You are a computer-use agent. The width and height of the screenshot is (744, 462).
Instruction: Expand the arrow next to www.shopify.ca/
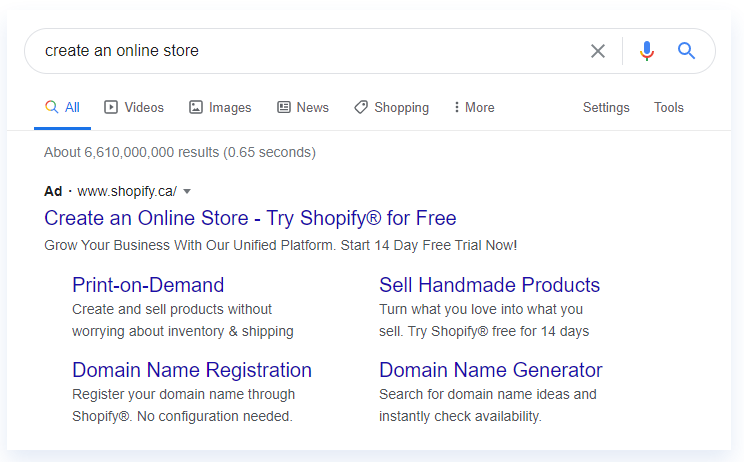click(187, 192)
